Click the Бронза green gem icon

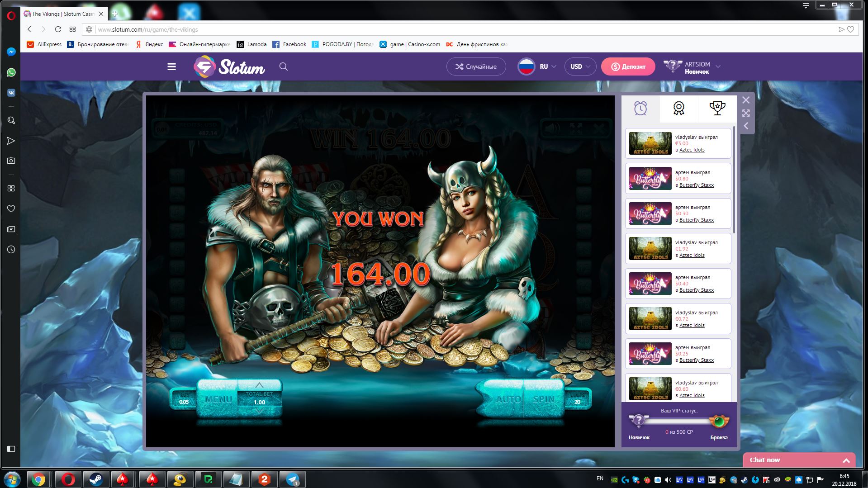click(719, 422)
